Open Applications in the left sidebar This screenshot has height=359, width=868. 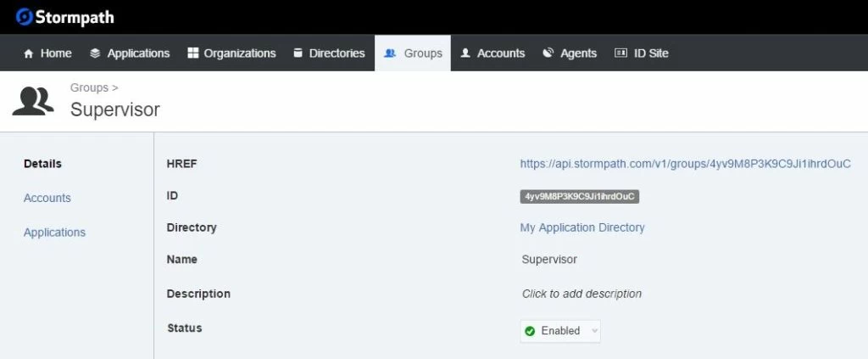pos(55,233)
